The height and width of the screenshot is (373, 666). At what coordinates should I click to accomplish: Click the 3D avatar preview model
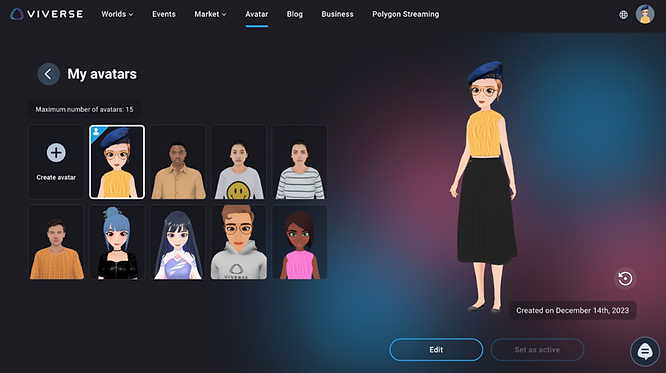485,187
